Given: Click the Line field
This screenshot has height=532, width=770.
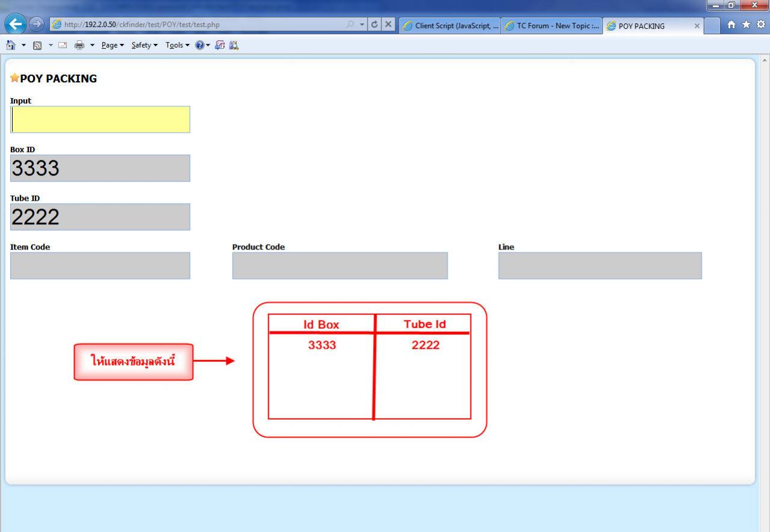Looking at the screenshot, I should click(600, 266).
